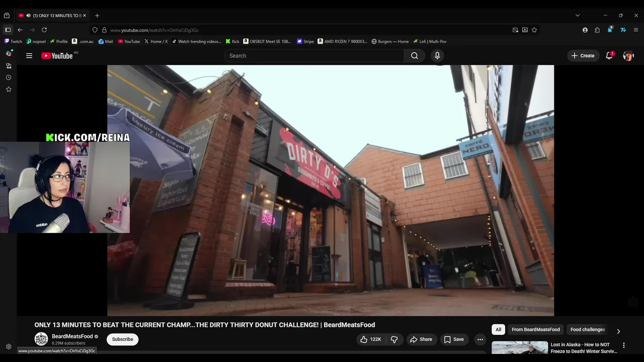Open the Lofi | Multi-Pov bookmark
This screenshot has width=644, height=362.
pos(430,42)
